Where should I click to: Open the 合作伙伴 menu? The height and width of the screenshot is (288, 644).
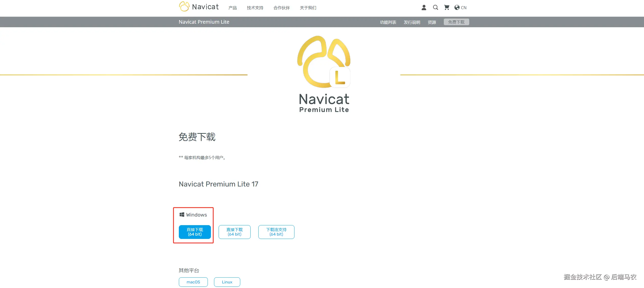pyautogui.click(x=281, y=8)
